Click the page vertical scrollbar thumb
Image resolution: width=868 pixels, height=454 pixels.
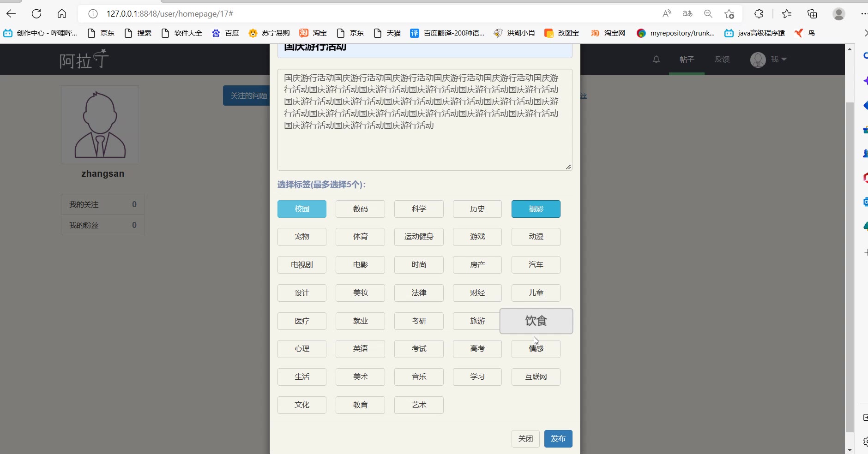(x=850, y=267)
